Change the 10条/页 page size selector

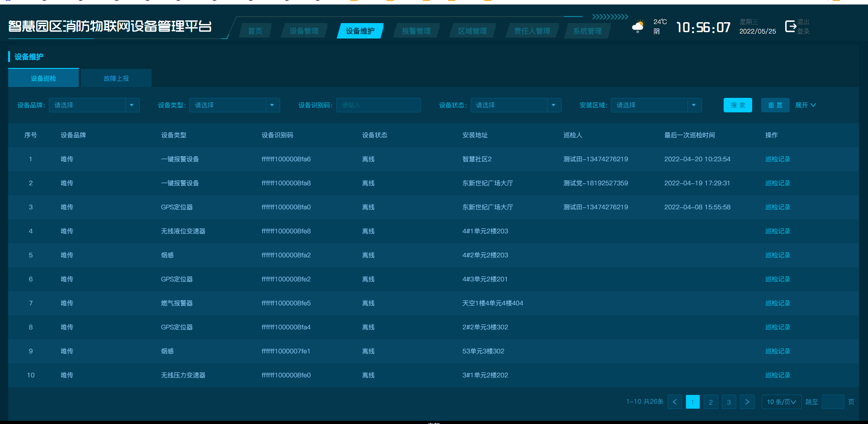pyautogui.click(x=781, y=402)
